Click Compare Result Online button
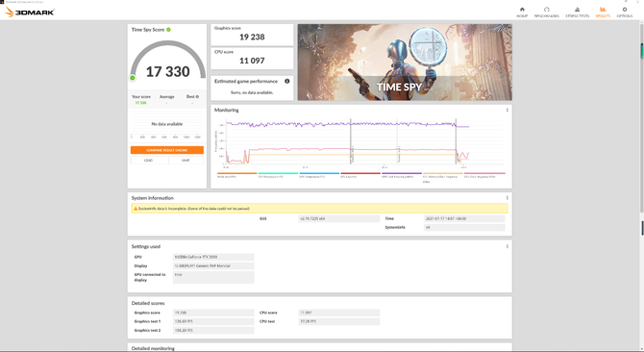Screen dimensions: 644x352 coord(166,150)
